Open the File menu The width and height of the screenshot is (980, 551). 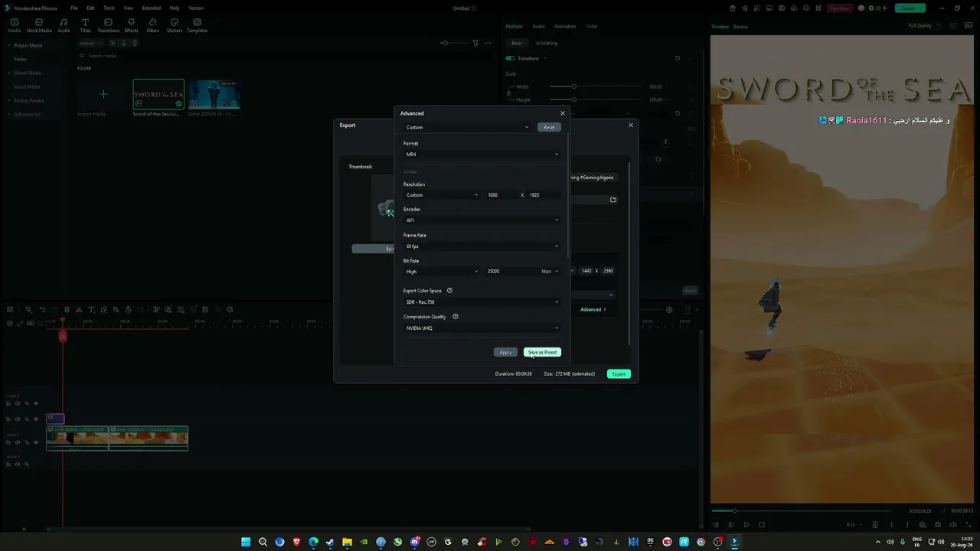pos(74,8)
